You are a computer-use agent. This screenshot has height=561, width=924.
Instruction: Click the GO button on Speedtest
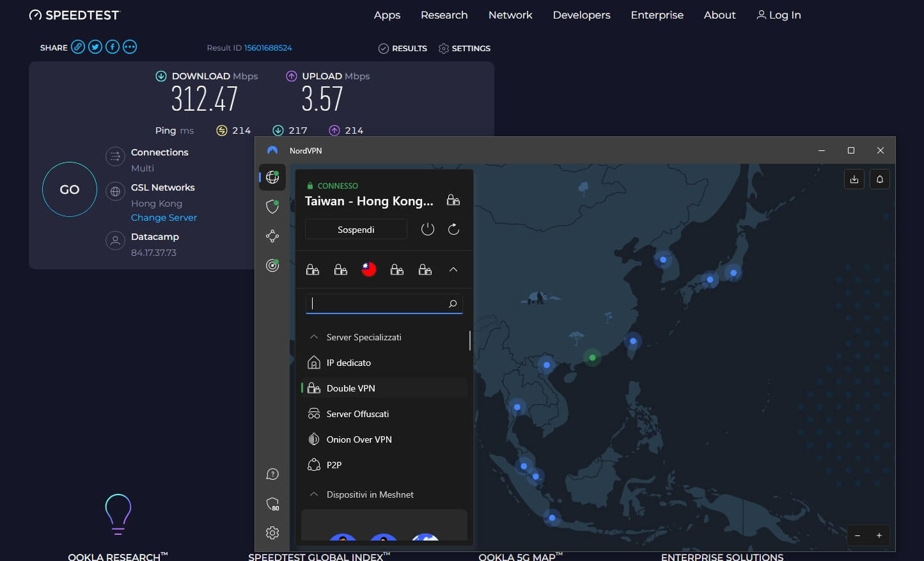[70, 189]
